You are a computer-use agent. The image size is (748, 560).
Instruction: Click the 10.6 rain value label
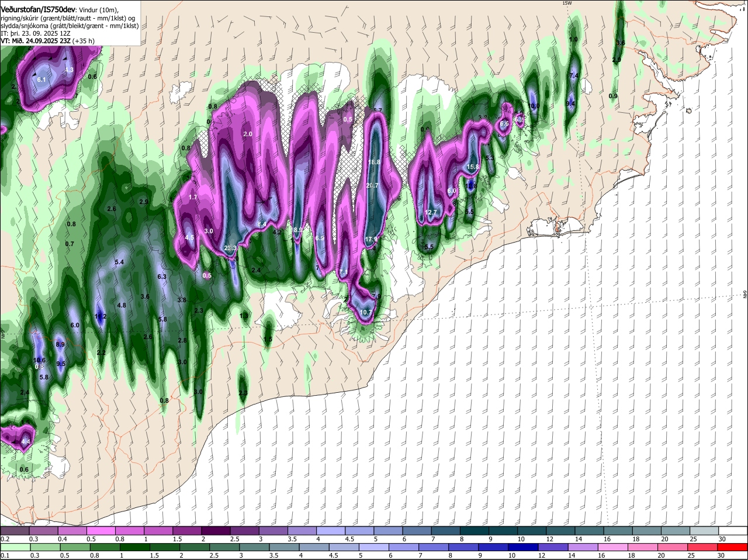pyautogui.click(x=39, y=360)
